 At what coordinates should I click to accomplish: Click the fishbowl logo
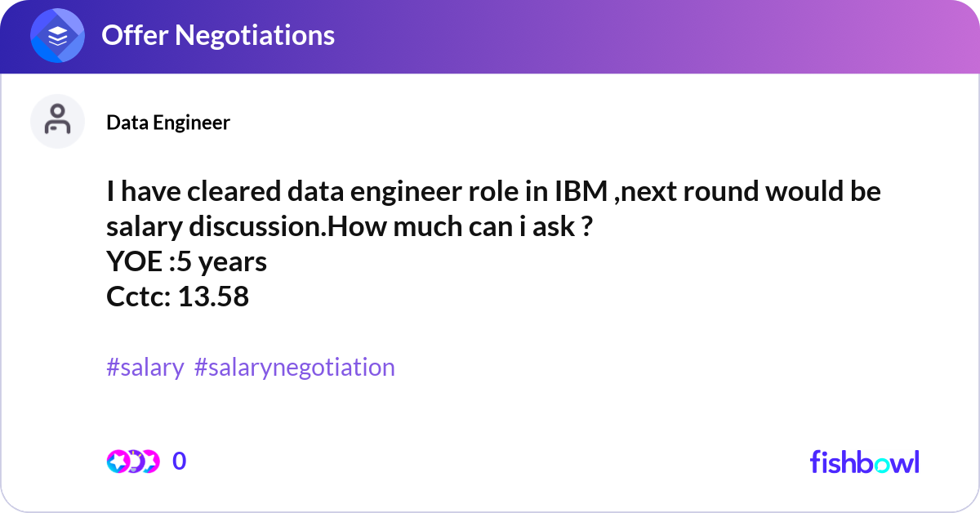864,462
